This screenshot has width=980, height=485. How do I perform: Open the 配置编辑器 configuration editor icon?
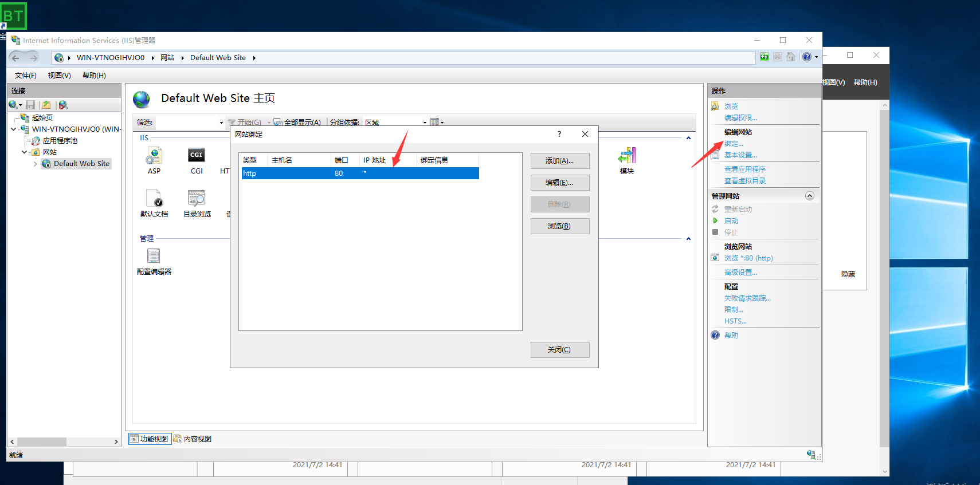pyautogui.click(x=154, y=255)
